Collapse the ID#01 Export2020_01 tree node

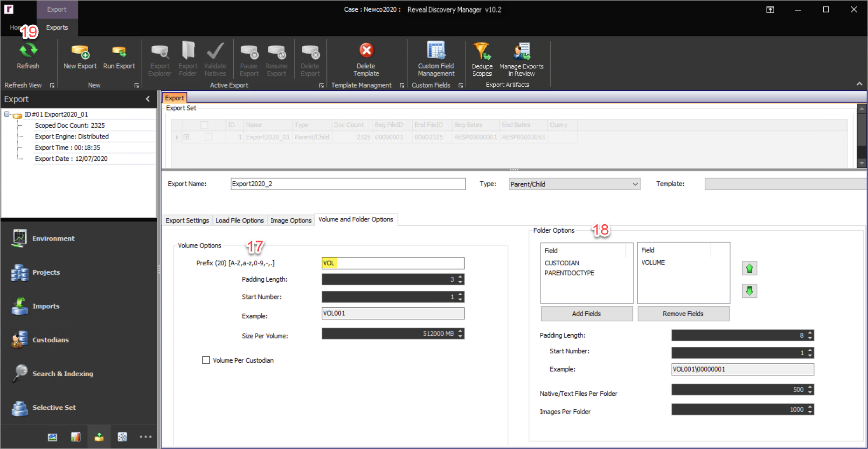7,114
